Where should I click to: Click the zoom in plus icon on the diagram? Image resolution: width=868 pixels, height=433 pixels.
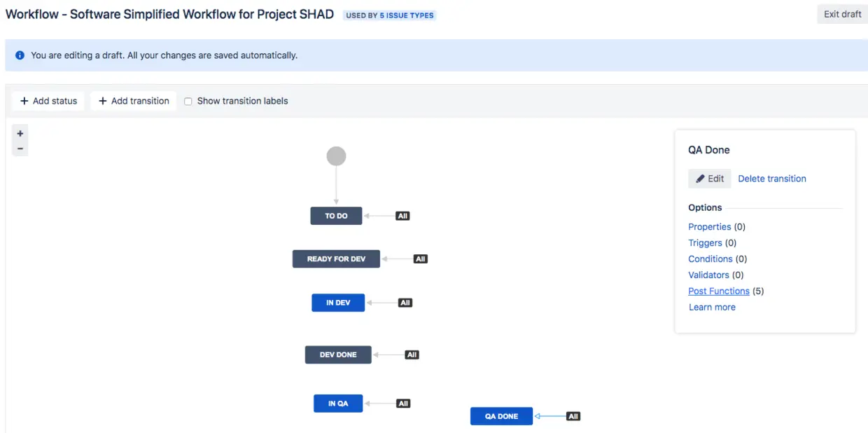[20, 132]
